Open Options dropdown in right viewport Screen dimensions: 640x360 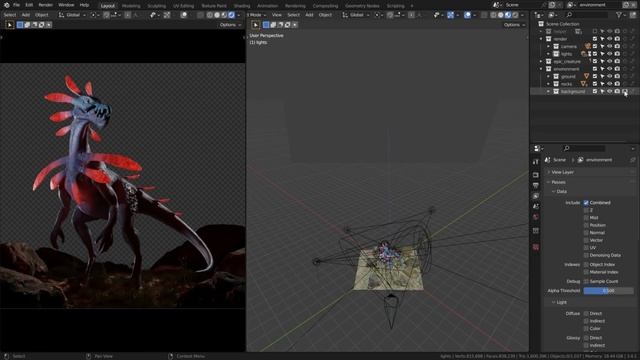(x=514, y=25)
